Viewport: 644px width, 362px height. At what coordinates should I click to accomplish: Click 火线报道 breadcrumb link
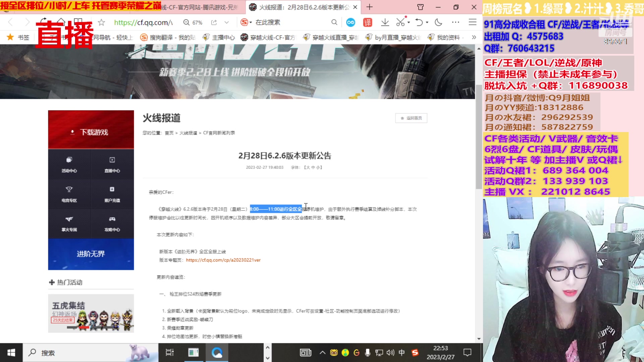188,133
